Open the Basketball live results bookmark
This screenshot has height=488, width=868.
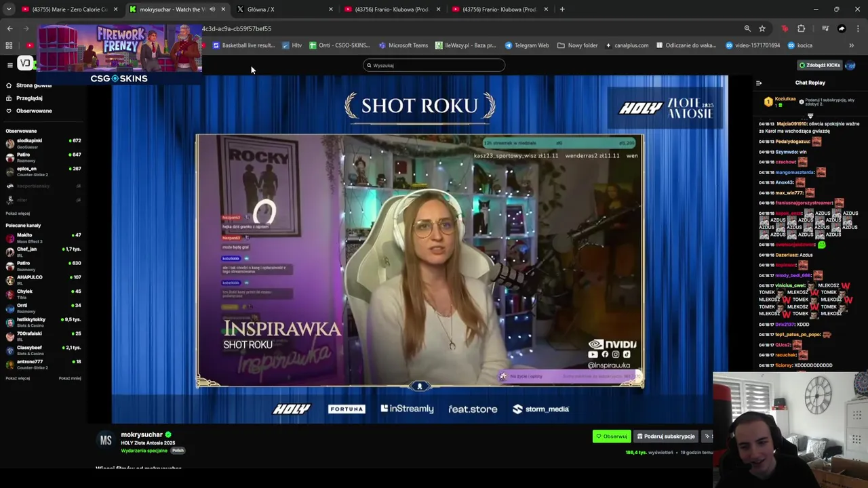point(243,45)
